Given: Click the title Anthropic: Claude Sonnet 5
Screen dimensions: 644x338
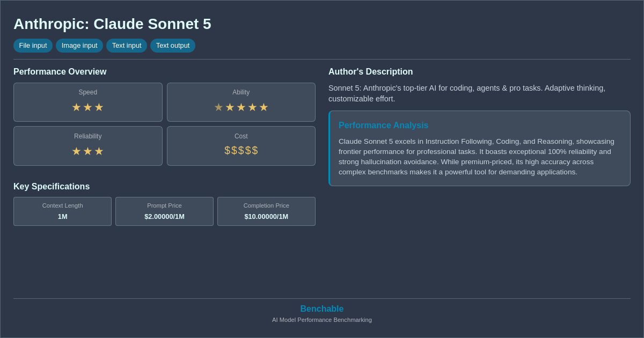Looking at the screenshot, I should (112, 24).
